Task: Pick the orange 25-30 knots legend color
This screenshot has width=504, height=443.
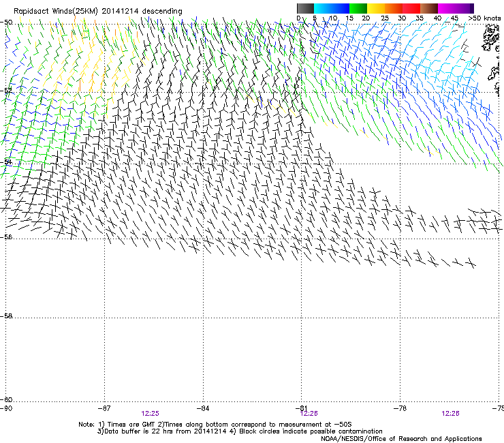Action: [394, 8]
